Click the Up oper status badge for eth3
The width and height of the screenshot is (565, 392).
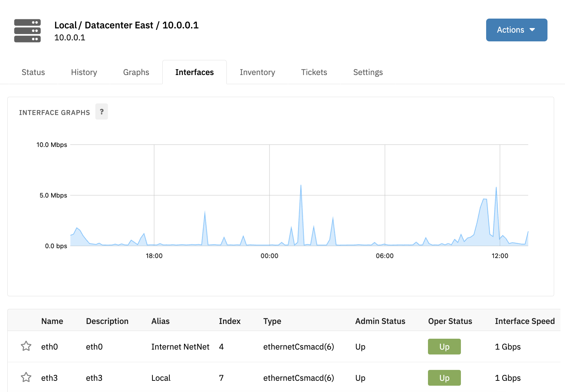coord(444,378)
